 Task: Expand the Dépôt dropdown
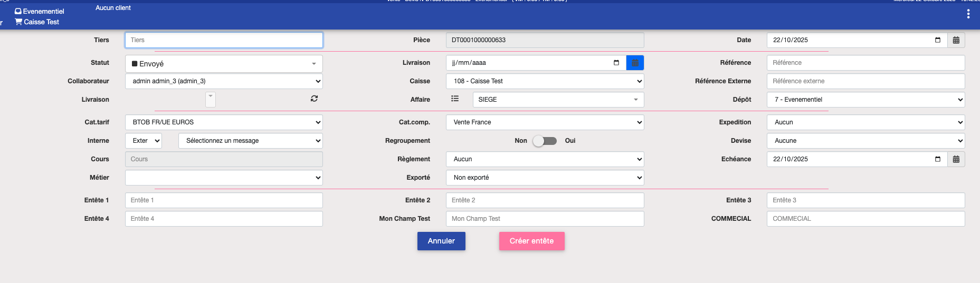(865, 100)
